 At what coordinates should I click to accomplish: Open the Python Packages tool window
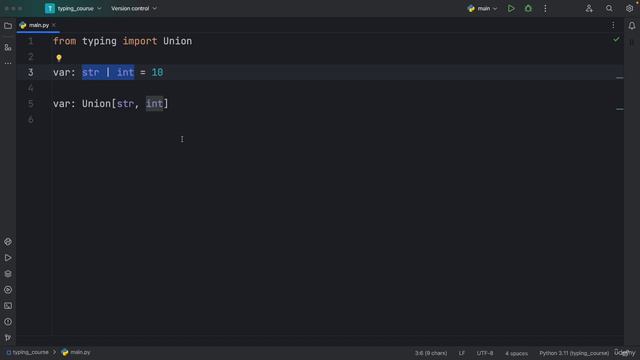[x=8, y=242]
